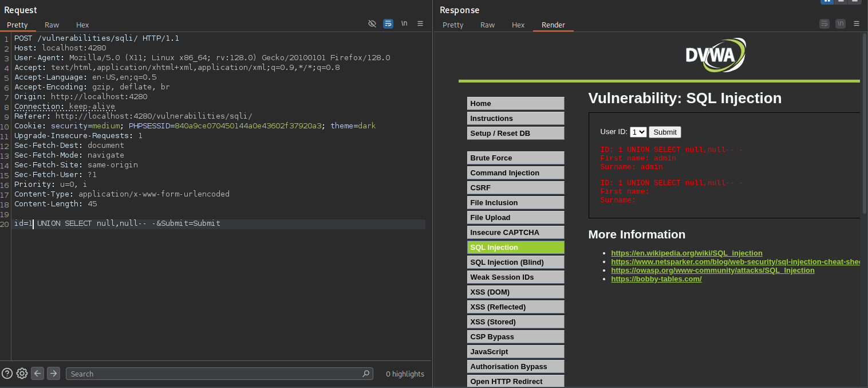Open the JavaScript menu item
The height and width of the screenshot is (388, 868).
516,351
